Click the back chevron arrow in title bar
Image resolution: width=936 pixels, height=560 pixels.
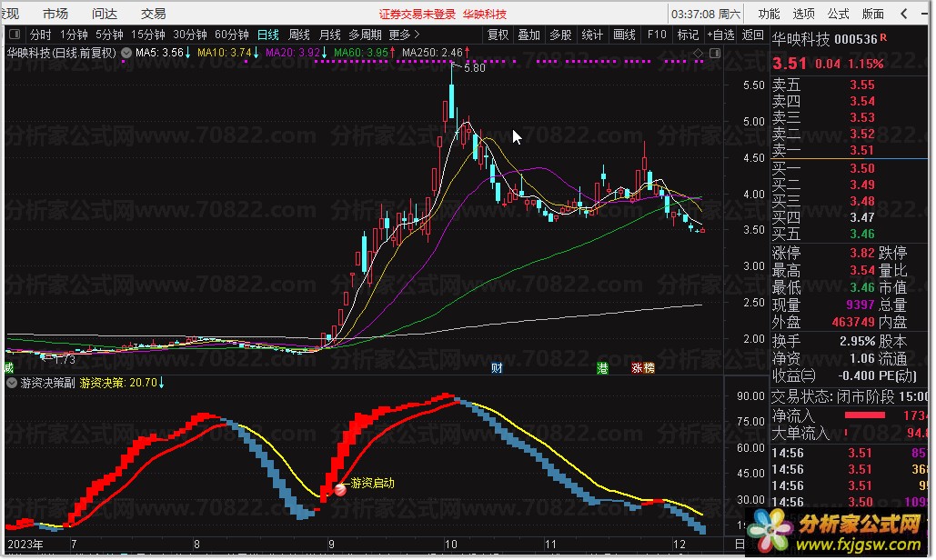[904, 13]
